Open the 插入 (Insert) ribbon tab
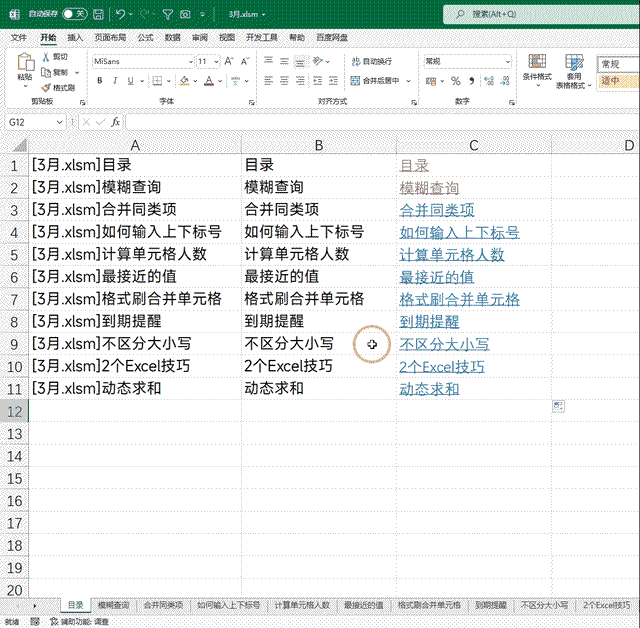 (x=75, y=37)
